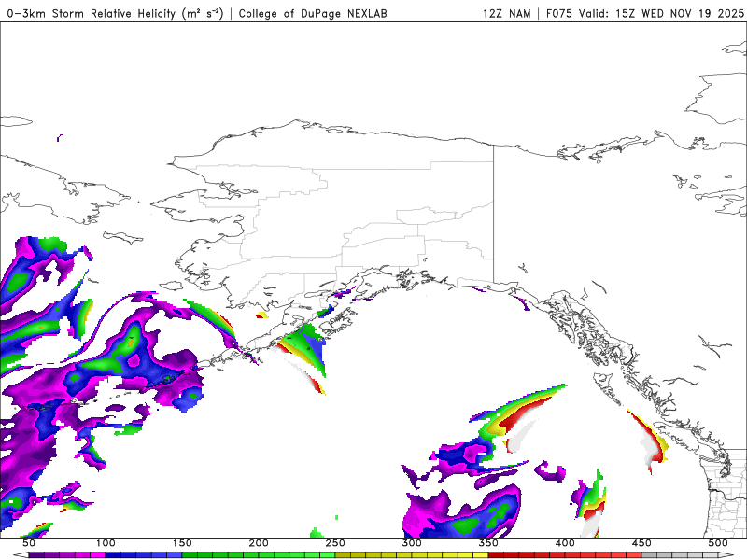Viewport: 747px width, 560px height.
Task: Click the left arrow end of the color bar
Action: coord(21,555)
